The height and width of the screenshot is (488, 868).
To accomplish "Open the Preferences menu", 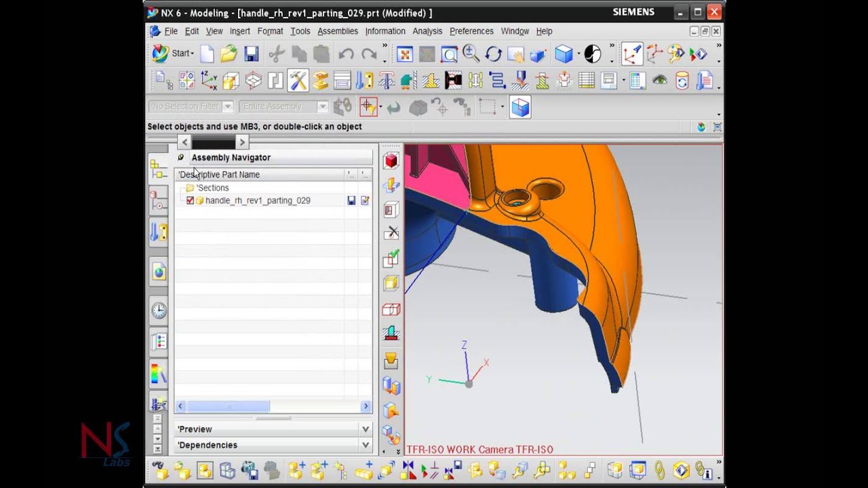I will click(x=471, y=31).
